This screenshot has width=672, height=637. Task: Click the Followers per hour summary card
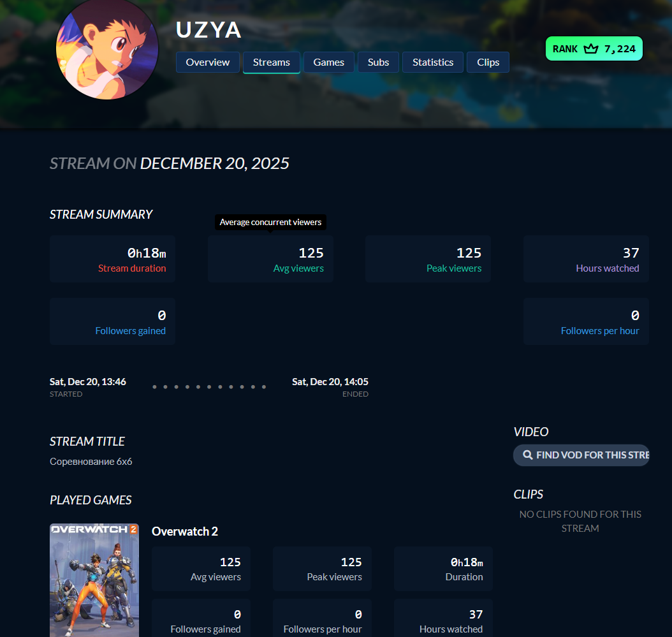[586, 321]
